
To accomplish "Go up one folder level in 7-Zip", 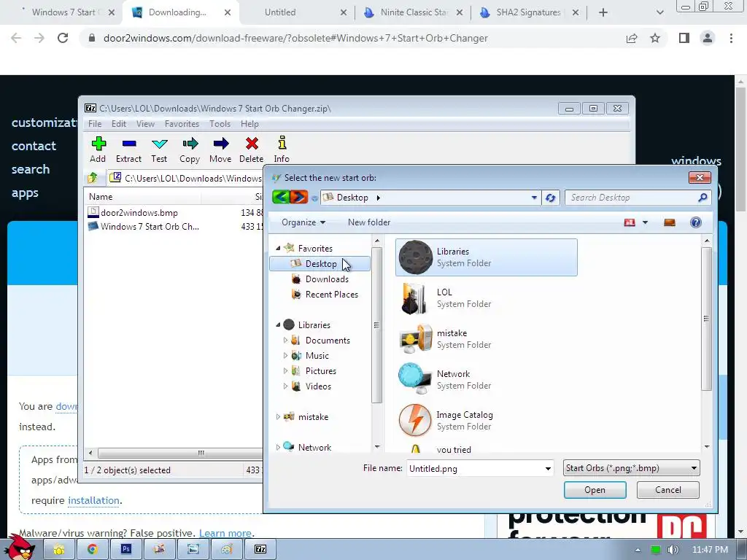I will point(93,178).
